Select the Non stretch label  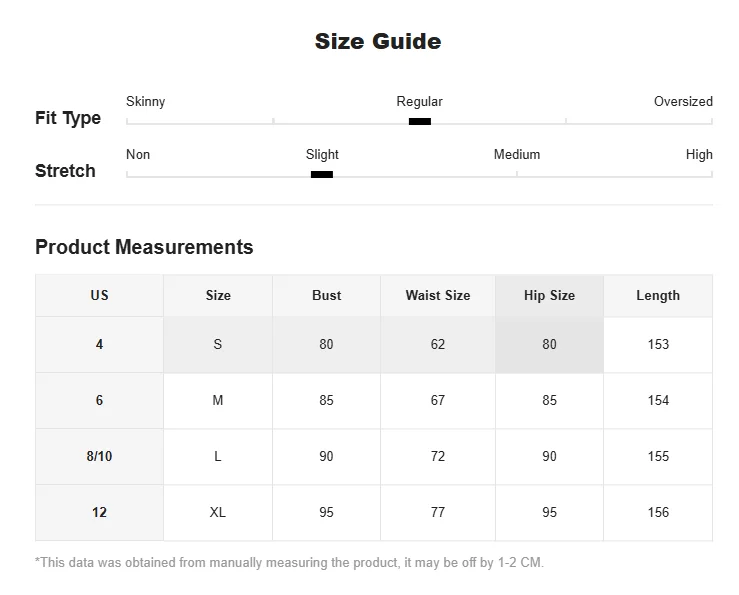pos(138,154)
